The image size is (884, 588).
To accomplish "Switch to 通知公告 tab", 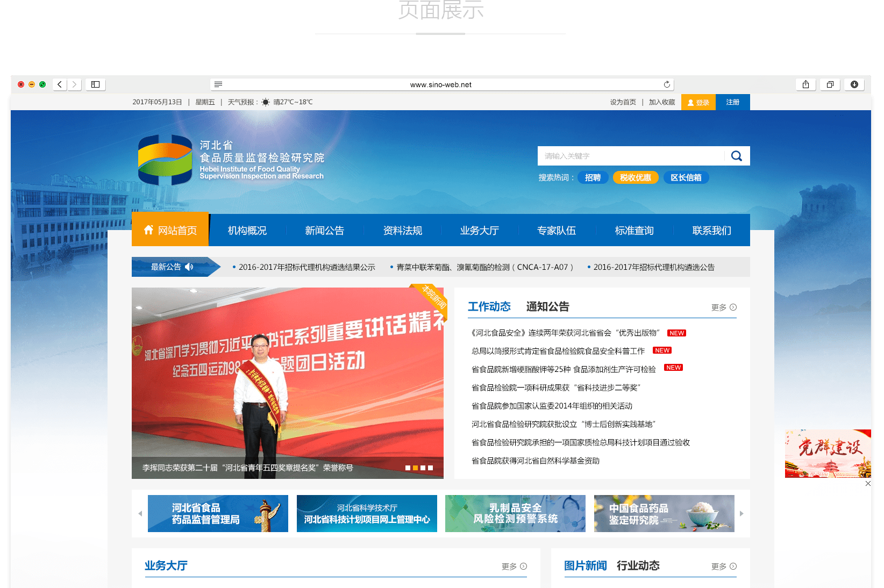I will (547, 306).
